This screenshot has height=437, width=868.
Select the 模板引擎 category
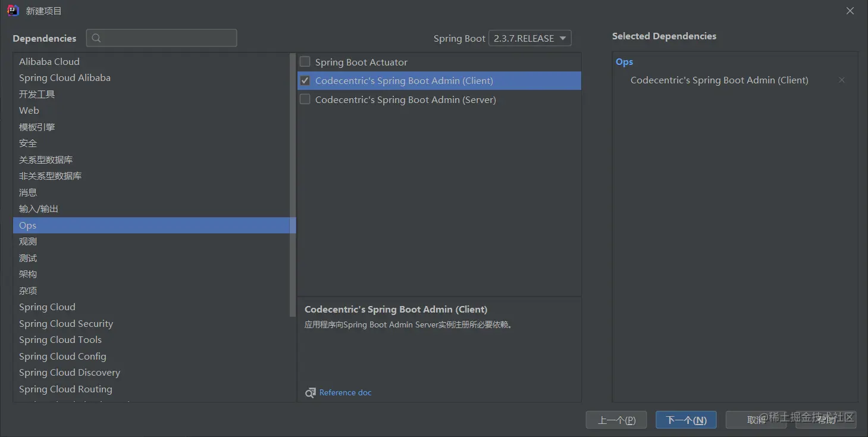152,127
